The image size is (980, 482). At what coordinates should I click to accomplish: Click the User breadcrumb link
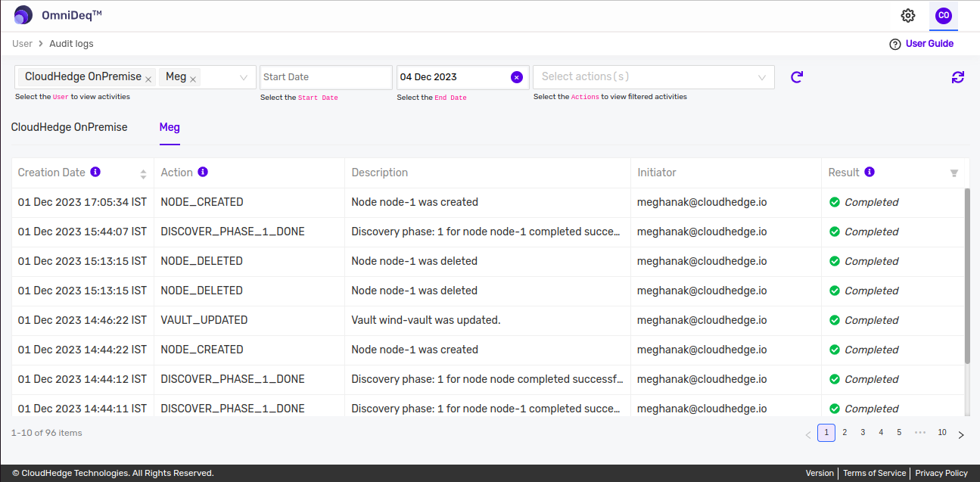point(23,44)
